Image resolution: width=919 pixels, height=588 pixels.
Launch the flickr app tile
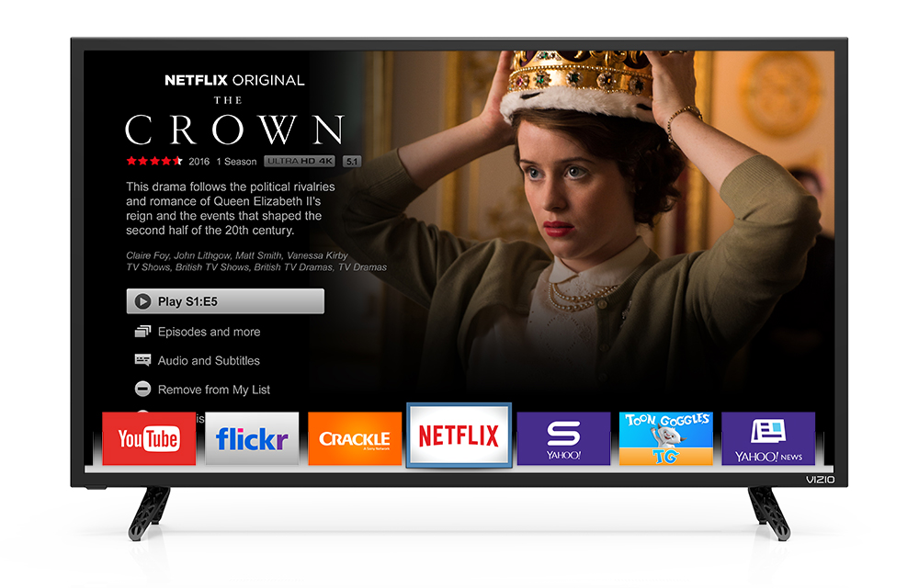pos(252,438)
